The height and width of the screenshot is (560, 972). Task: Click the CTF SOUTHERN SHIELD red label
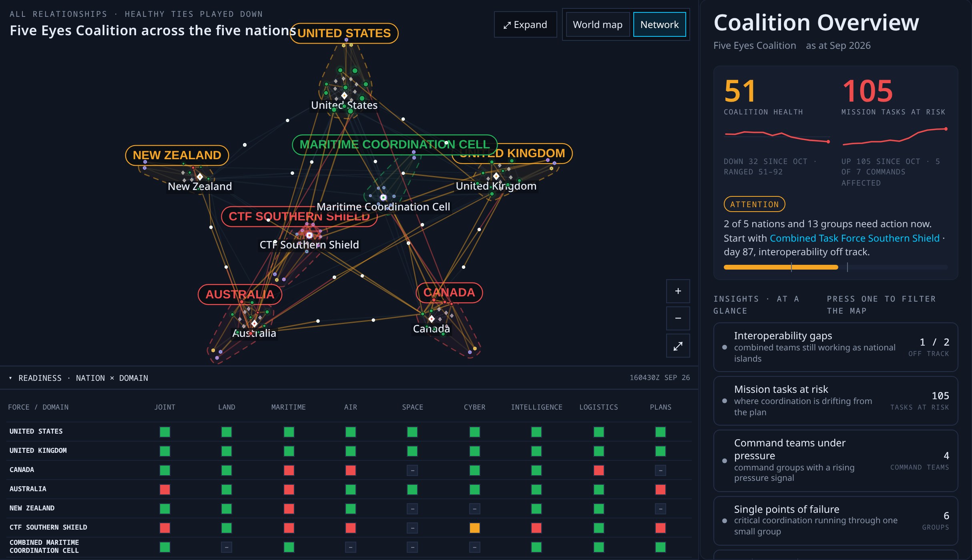click(x=299, y=216)
